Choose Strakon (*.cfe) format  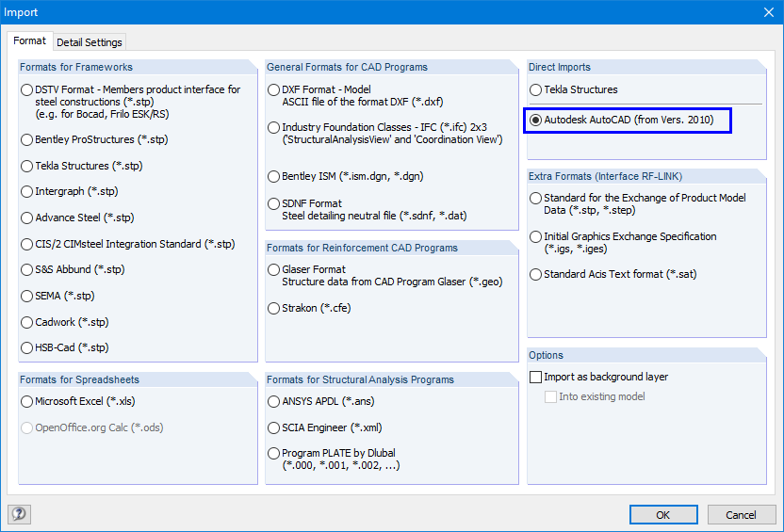pyautogui.click(x=273, y=308)
